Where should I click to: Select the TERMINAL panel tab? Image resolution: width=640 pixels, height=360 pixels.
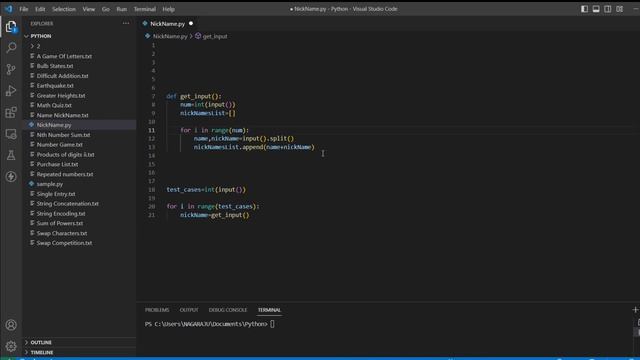click(269, 310)
